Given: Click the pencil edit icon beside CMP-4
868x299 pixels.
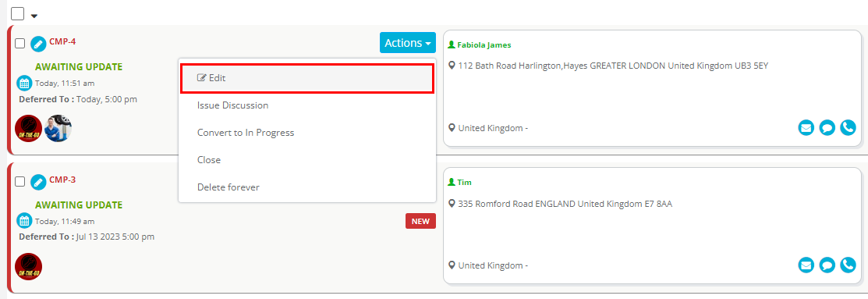Looking at the screenshot, I should pyautogui.click(x=38, y=44).
